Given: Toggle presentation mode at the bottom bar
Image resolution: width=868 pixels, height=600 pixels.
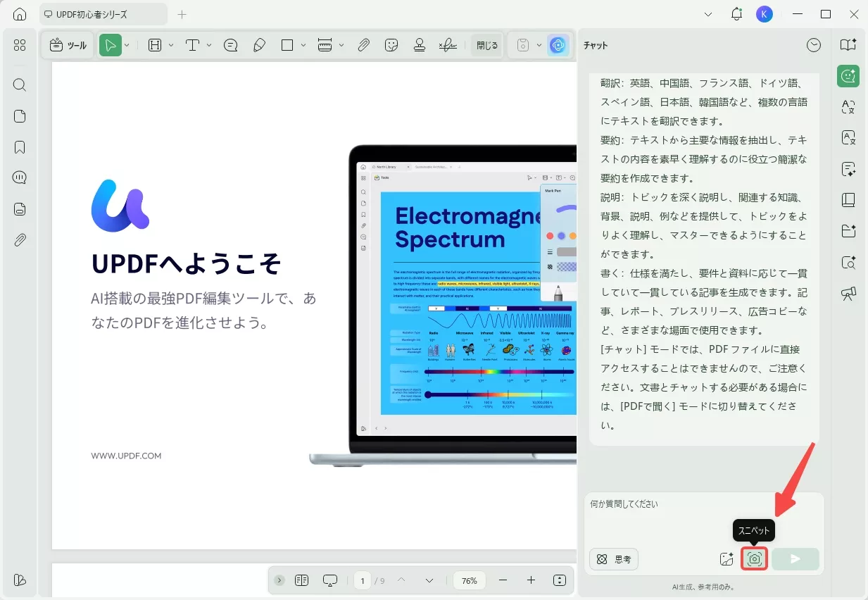Looking at the screenshot, I should point(329,580).
